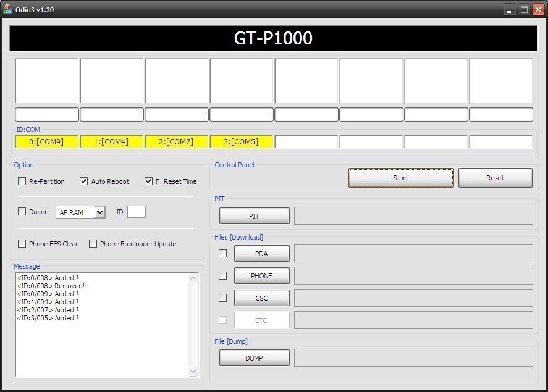Tick the checkbox next to CSC
The height and width of the screenshot is (392, 548).
point(222,298)
